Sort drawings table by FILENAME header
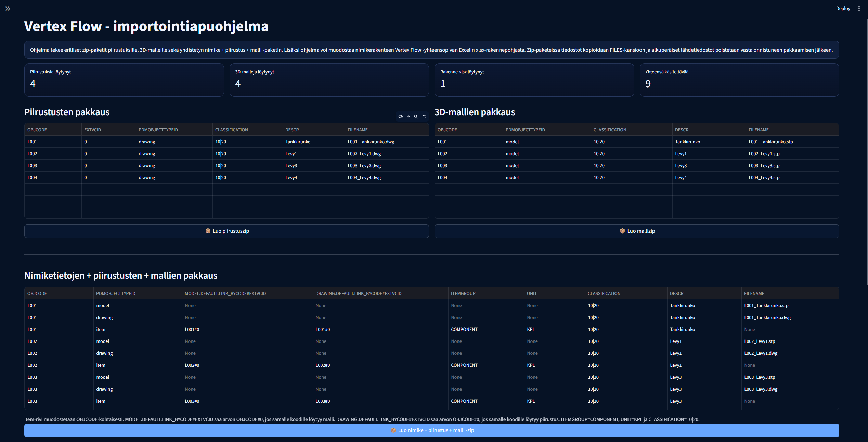Viewport: 868px width, 442px height. [x=358, y=130]
